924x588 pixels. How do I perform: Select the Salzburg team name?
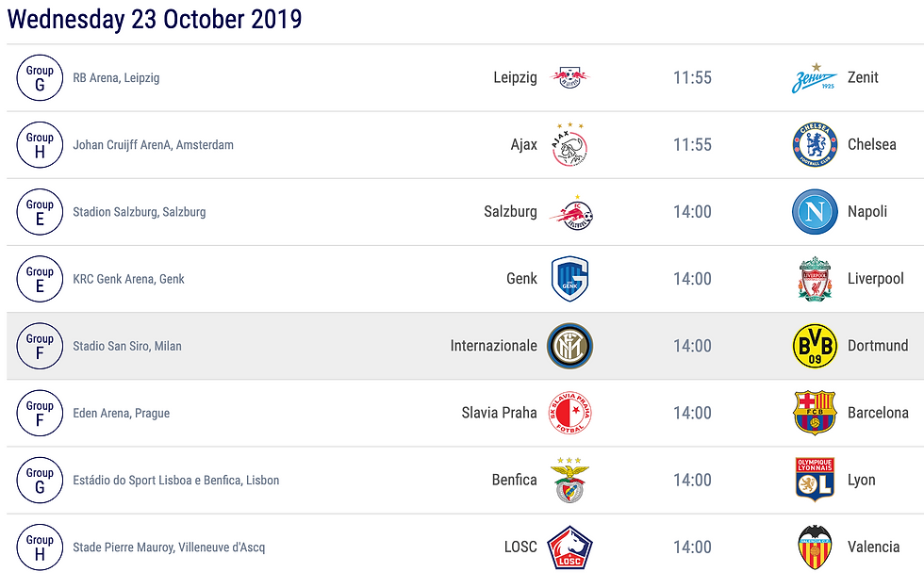(x=510, y=211)
